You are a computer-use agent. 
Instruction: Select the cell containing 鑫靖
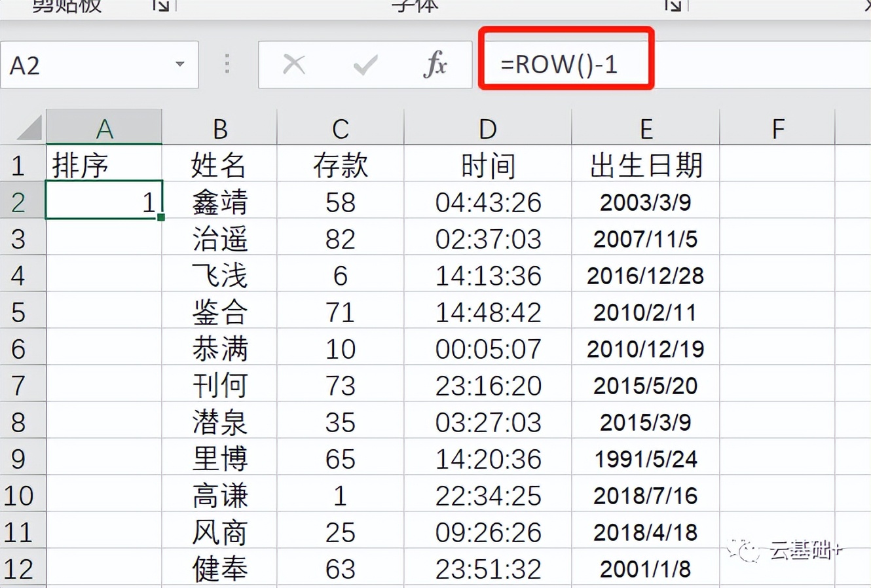pyautogui.click(x=219, y=202)
